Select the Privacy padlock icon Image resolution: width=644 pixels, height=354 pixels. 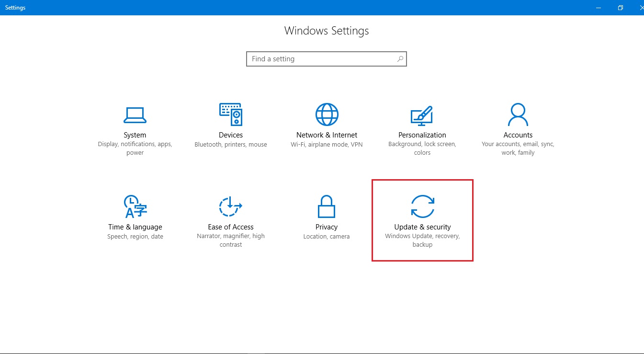coord(327,206)
